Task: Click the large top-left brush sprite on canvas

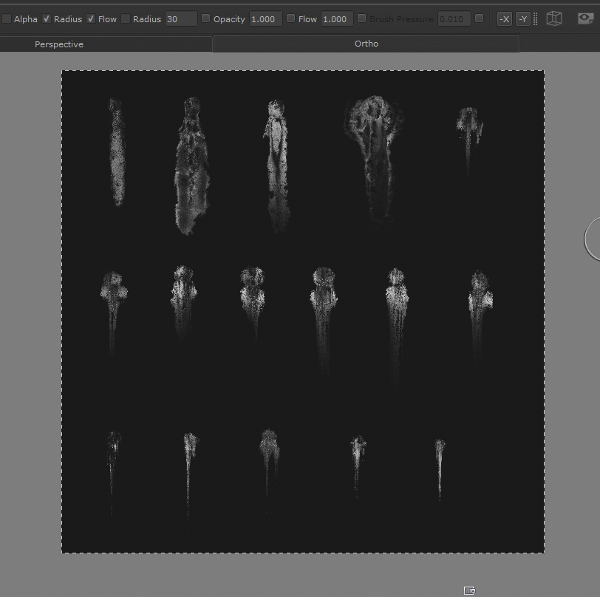Action: click(117, 152)
